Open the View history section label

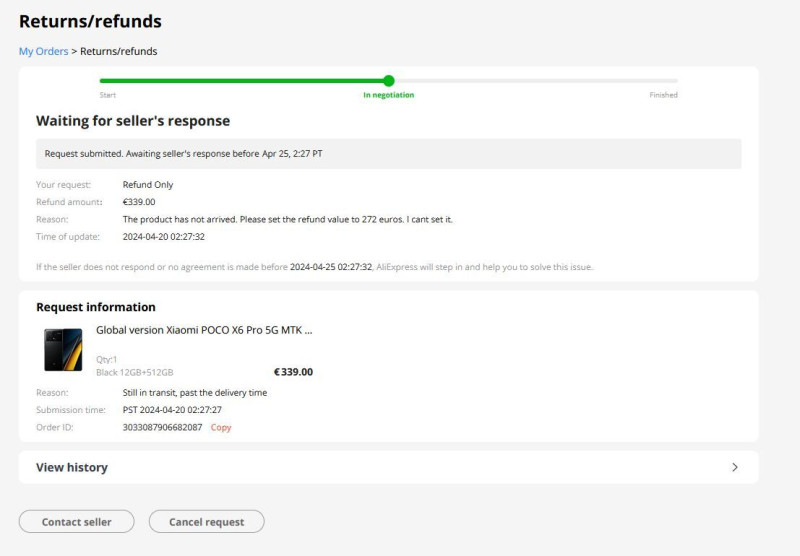click(x=72, y=467)
